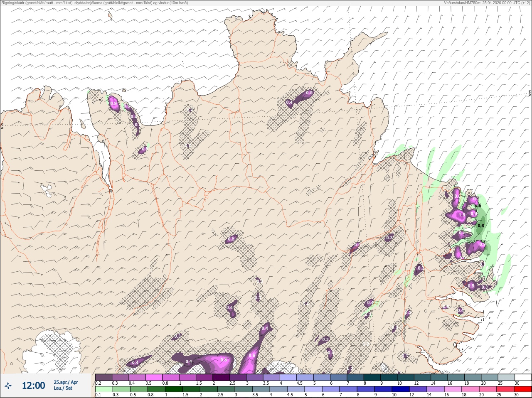
Task: Click the 0.9 precipitation label on the map
Action: 113,103
